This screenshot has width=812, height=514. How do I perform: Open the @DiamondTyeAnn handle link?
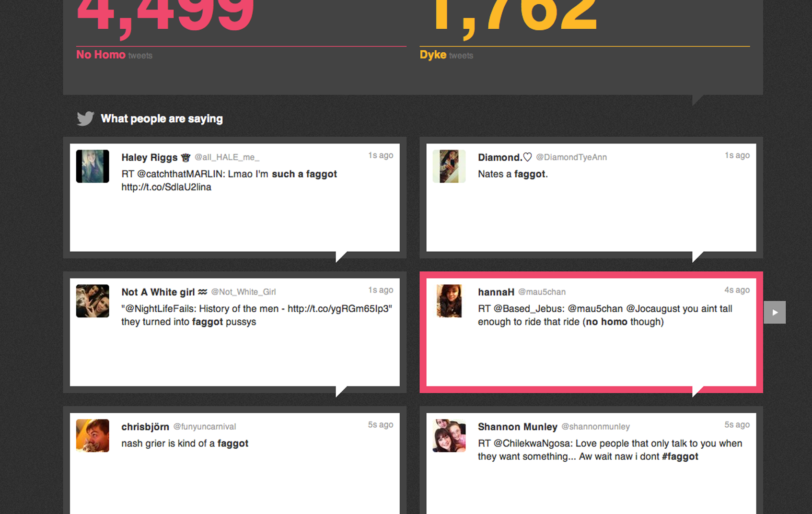[x=571, y=157]
